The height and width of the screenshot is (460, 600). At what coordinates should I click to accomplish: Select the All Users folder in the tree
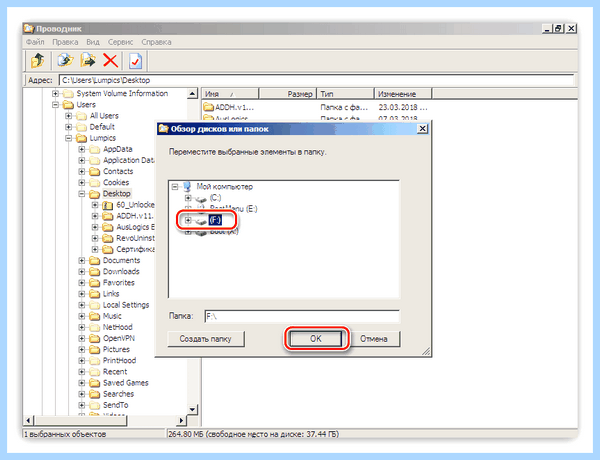[x=104, y=116]
